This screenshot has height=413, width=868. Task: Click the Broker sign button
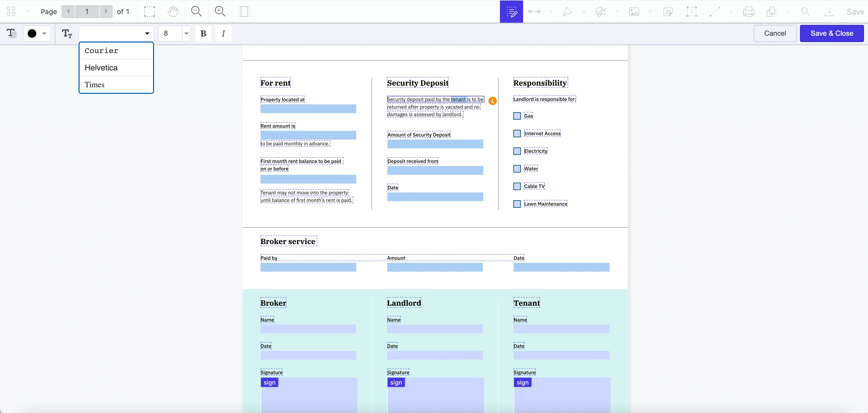pyautogui.click(x=269, y=382)
